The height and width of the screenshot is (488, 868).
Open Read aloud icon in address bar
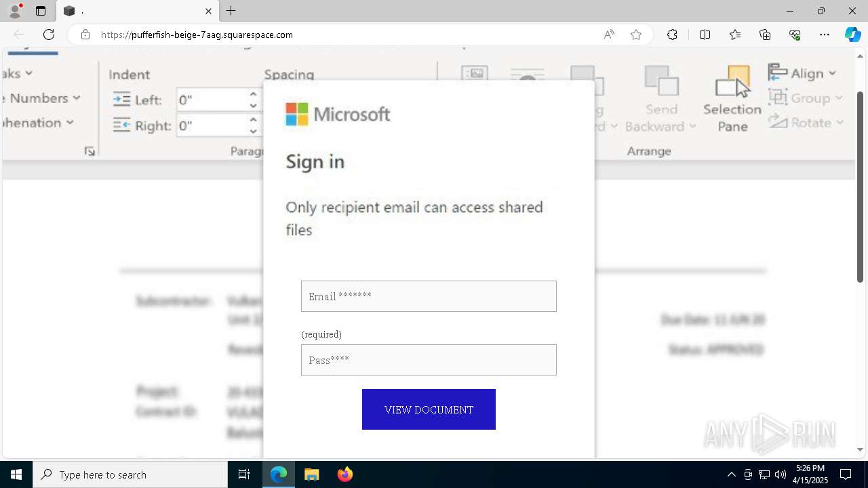tap(609, 35)
